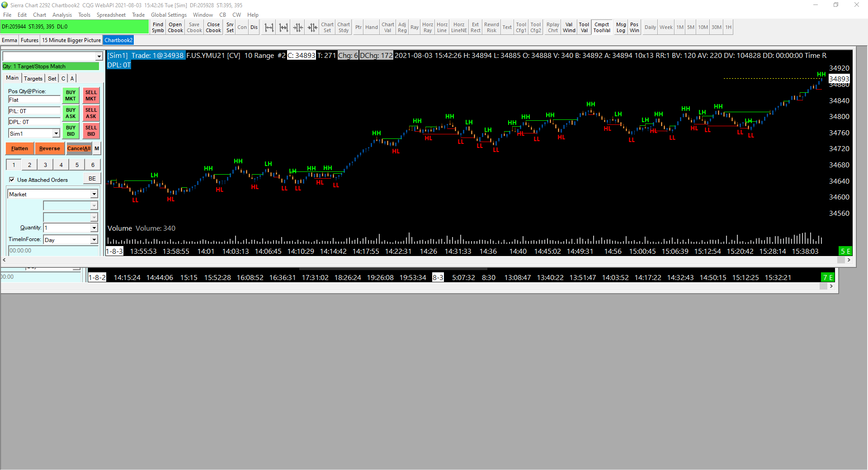Select the Ext Rect drawing tool
Screen dimensions: 868x470
(x=475, y=28)
